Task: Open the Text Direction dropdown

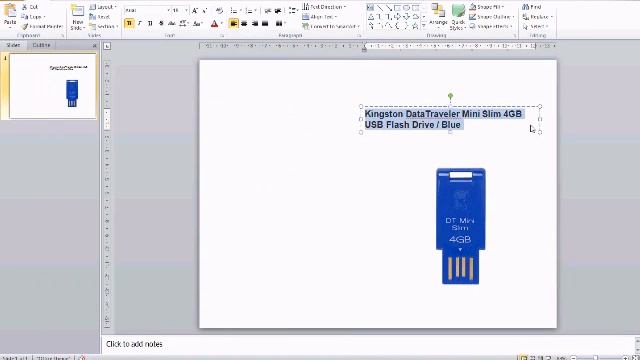Action: (324, 7)
